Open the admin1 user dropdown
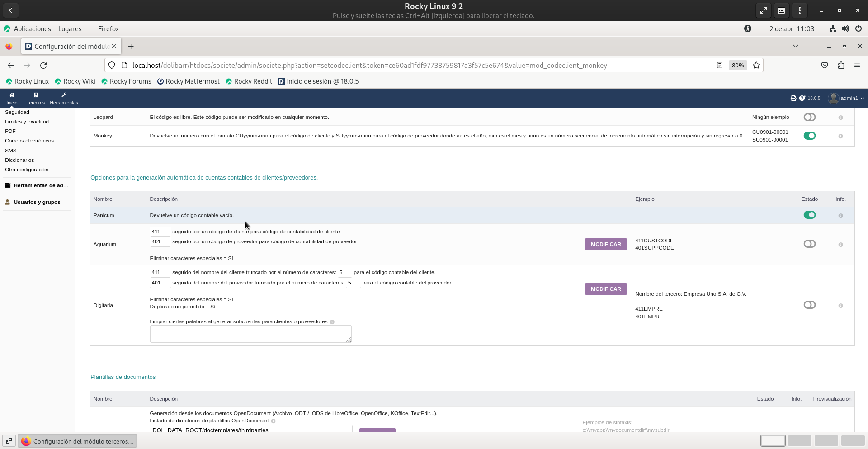Viewport: 868px width, 449px height. pyautogui.click(x=846, y=98)
